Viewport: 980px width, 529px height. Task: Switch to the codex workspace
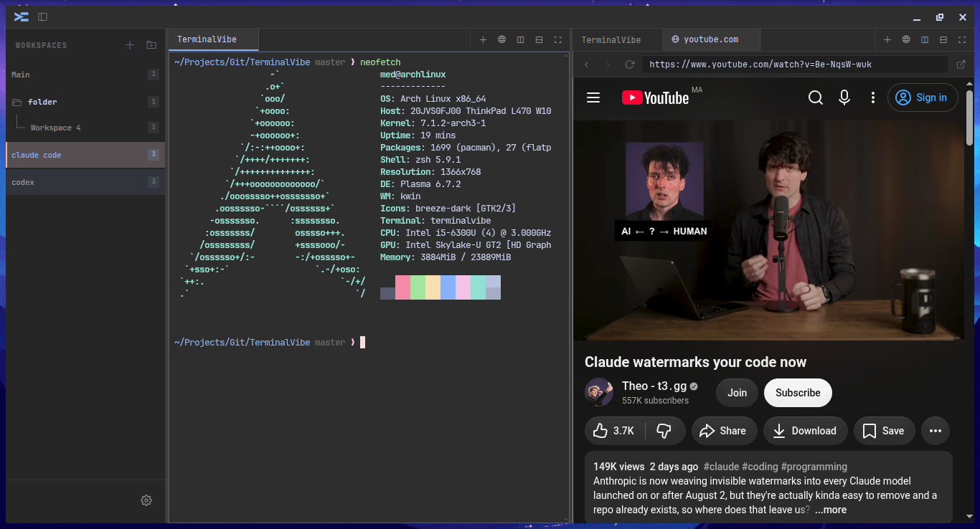pyautogui.click(x=85, y=182)
